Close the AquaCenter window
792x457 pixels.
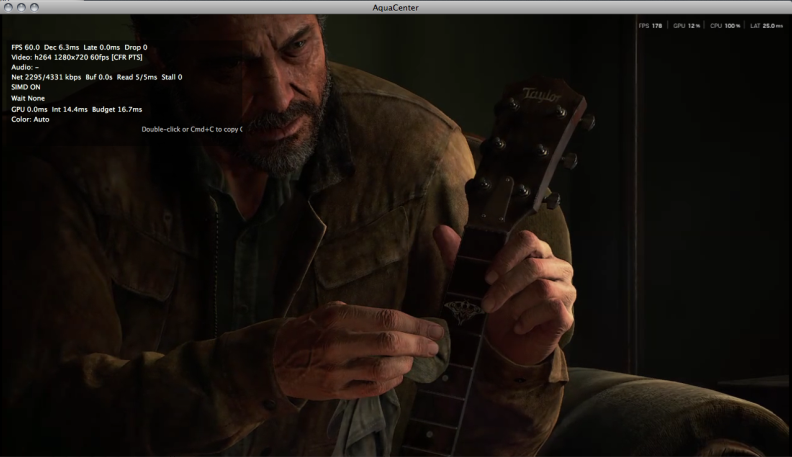tap(8, 7)
